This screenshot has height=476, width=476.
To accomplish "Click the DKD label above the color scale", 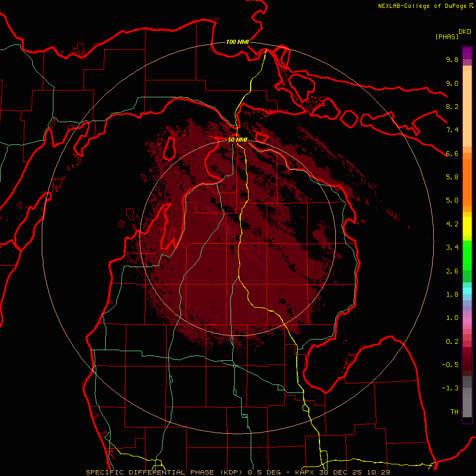I will (x=465, y=32).
